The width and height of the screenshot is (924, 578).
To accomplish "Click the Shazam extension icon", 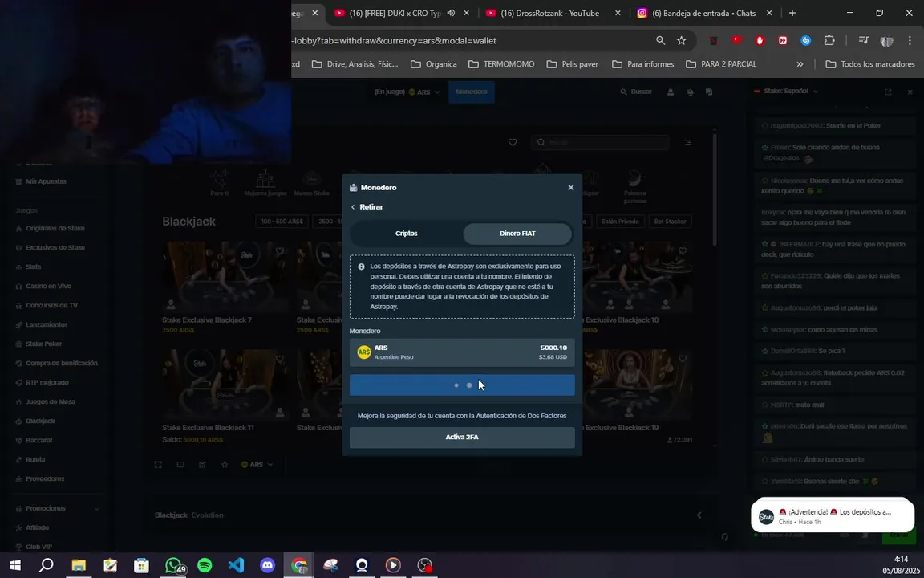I will [x=805, y=41].
